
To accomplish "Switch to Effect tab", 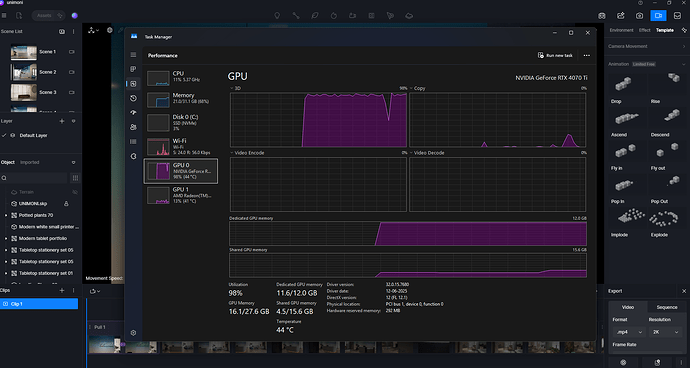I will [645, 30].
